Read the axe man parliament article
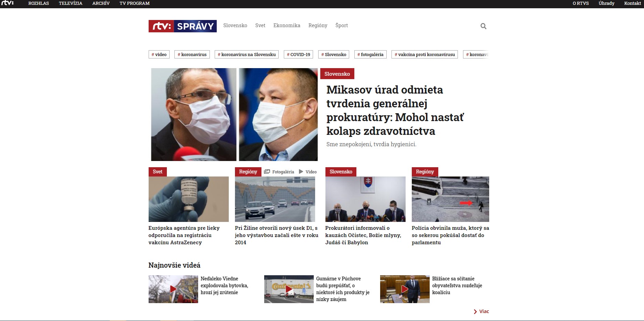644x321 pixels. tap(450, 235)
